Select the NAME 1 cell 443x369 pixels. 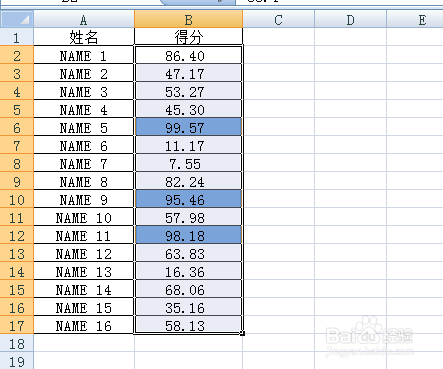tap(84, 55)
